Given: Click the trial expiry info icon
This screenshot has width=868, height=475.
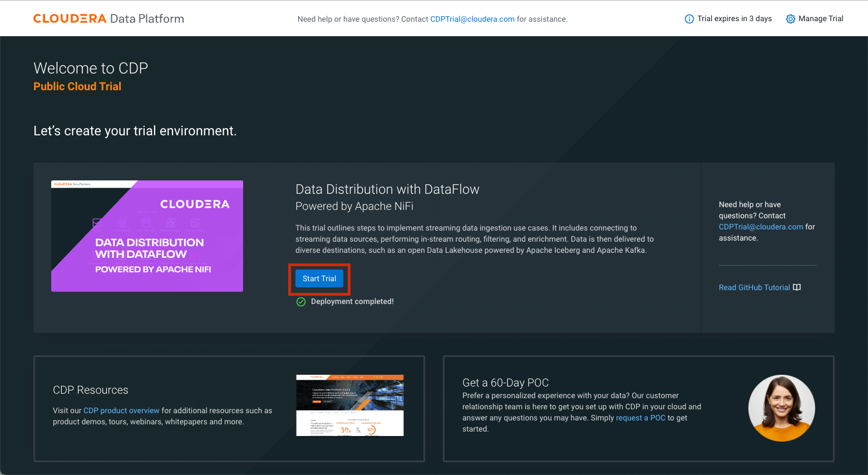Looking at the screenshot, I should 689,19.
